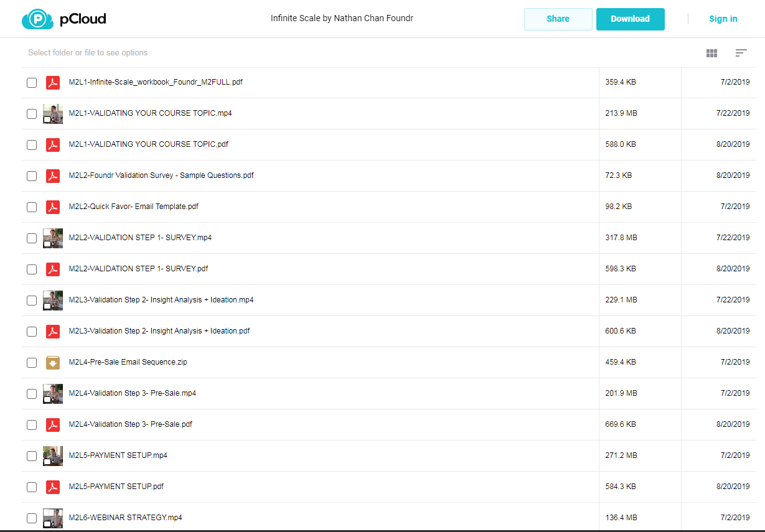Open M2L2-Quick Favor- Email Template.pdf
This screenshot has height=532, width=765.
133,207
